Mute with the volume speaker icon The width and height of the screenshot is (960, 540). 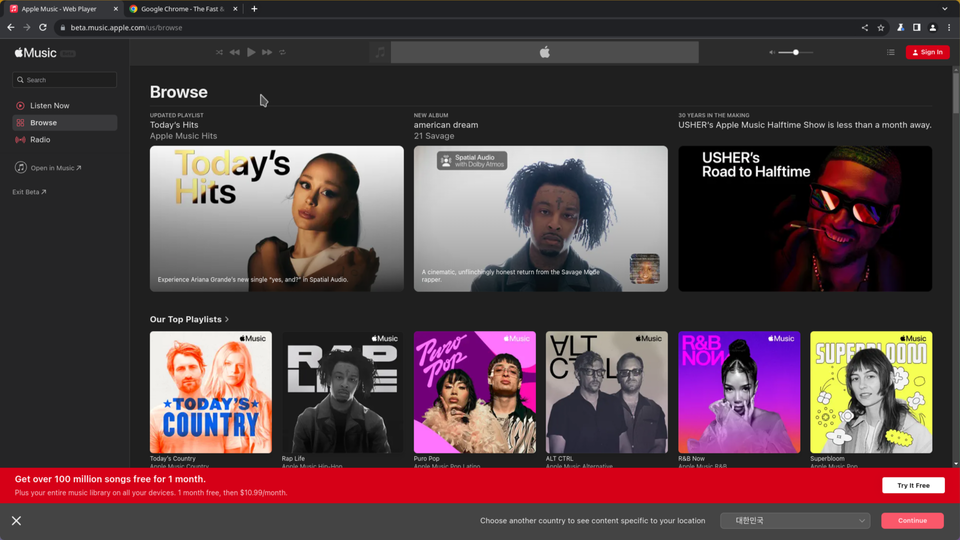tap(772, 53)
